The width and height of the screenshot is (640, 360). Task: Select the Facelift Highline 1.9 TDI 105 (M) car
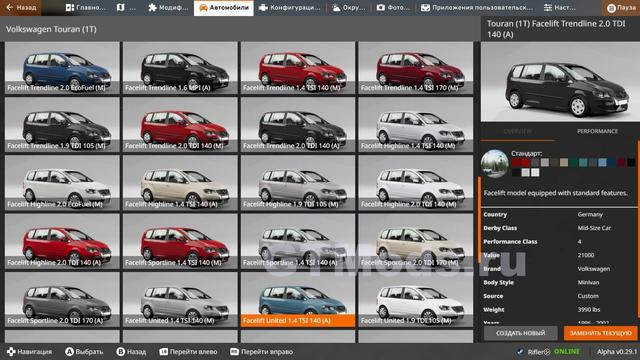[298, 183]
